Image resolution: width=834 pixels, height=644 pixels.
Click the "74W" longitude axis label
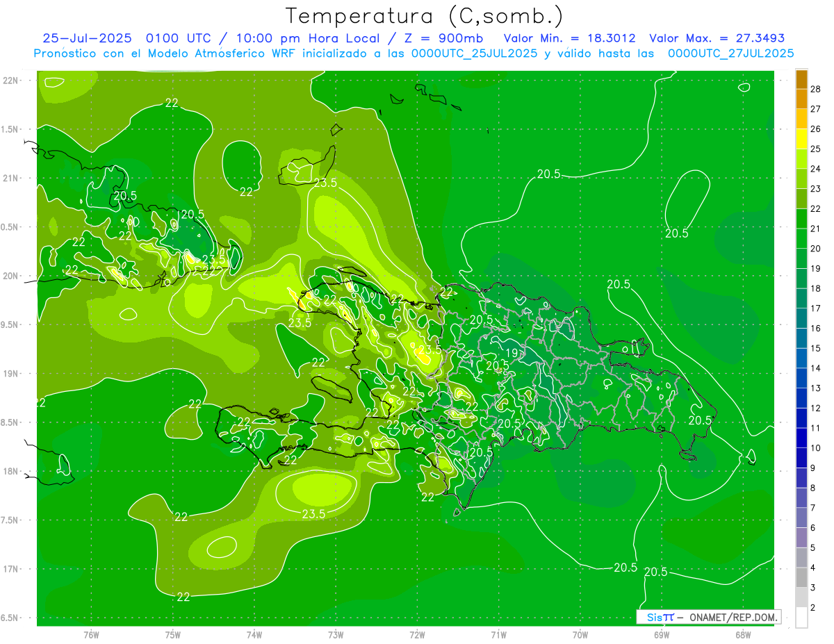click(x=254, y=635)
